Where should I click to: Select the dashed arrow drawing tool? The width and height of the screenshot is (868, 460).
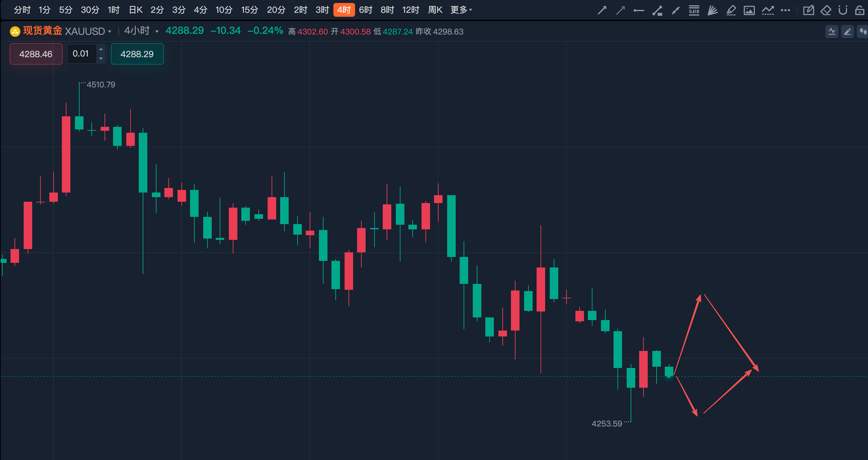click(620, 11)
